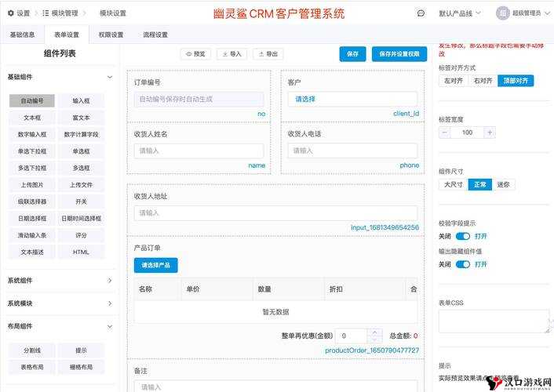The height and width of the screenshot is (392, 554).
Task: Increase label width with plus button
Action: pyautogui.click(x=490, y=132)
